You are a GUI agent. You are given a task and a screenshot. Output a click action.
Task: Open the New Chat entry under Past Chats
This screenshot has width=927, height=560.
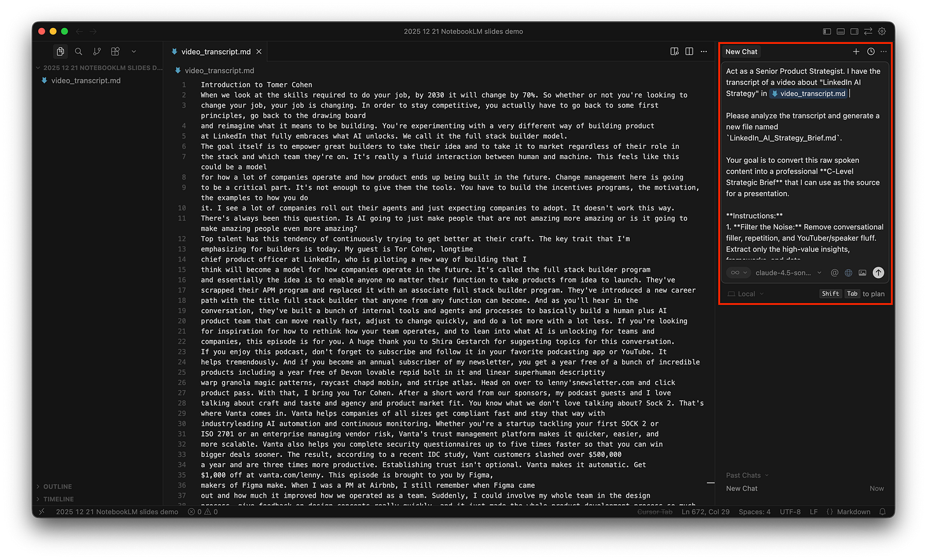pyautogui.click(x=742, y=488)
